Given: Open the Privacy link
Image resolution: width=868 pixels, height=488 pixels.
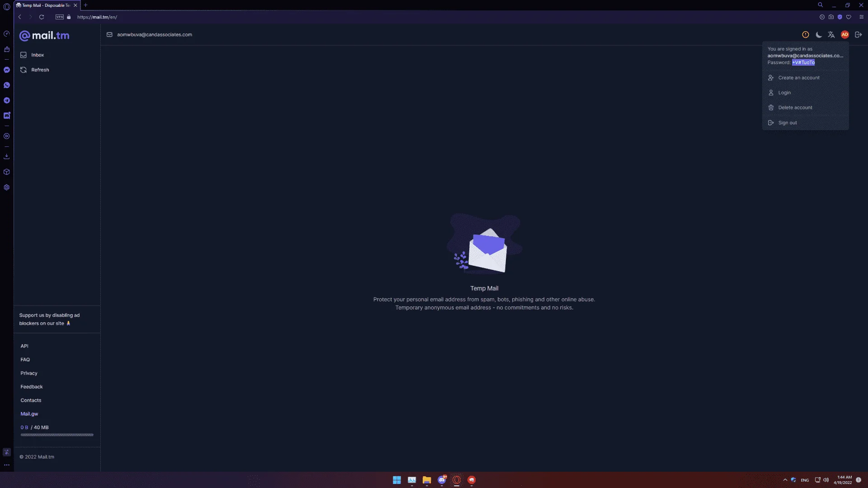Looking at the screenshot, I should pos(29,373).
